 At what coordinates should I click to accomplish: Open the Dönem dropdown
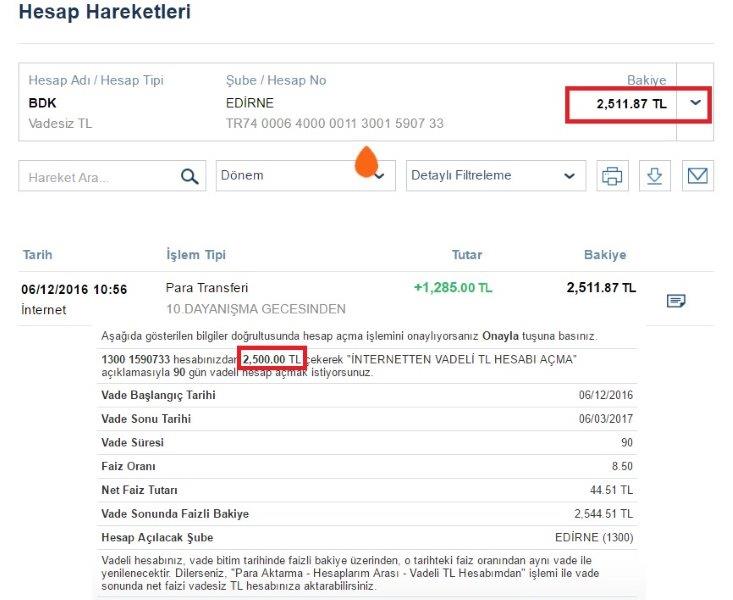[x=305, y=176]
